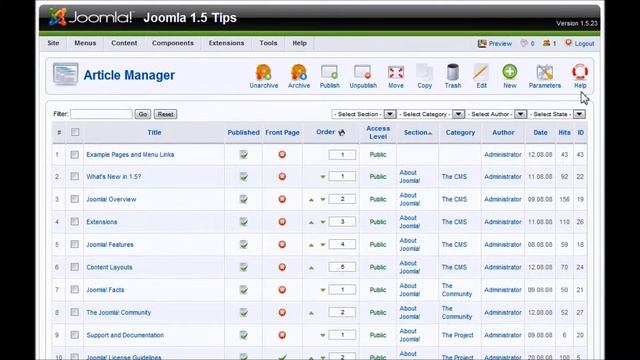The height and width of the screenshot is (360, 640).
Task: Check the Joomla! Overview row checkbox
Action: point(74,199)
